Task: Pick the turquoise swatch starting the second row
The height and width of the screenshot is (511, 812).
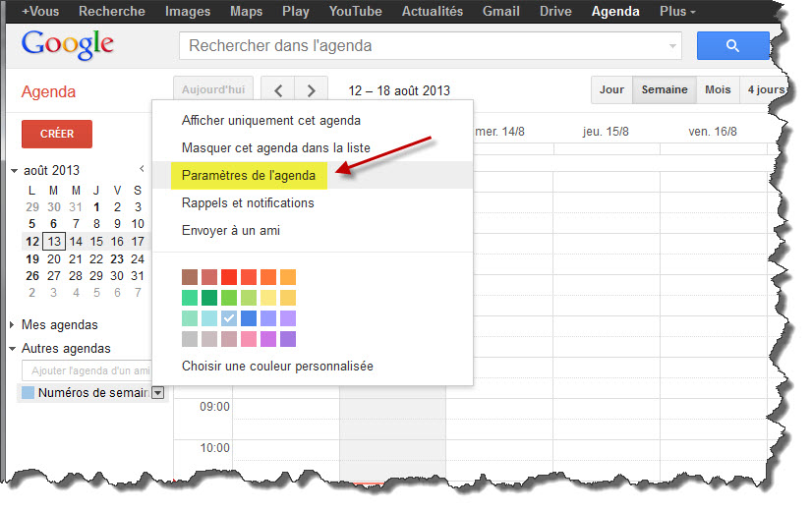Action: click(x=190, y=298)
